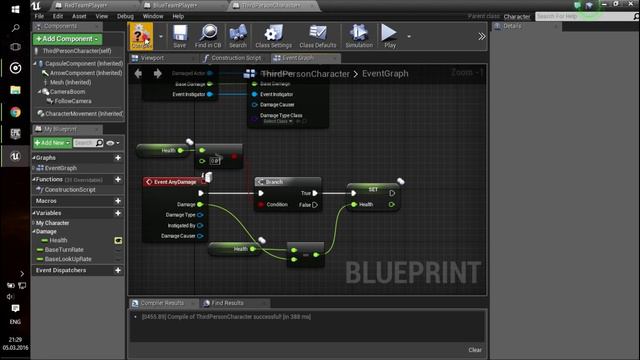Click Damage output pin on Event AnyDamage

[x=200, y=204]
